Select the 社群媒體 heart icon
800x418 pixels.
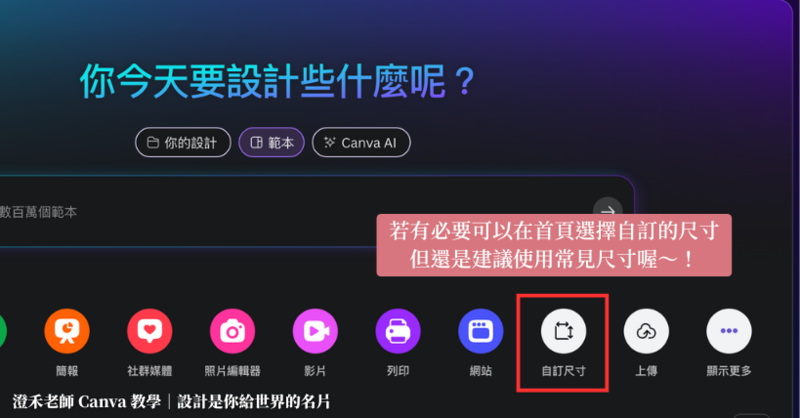click(x=149, y=331)
